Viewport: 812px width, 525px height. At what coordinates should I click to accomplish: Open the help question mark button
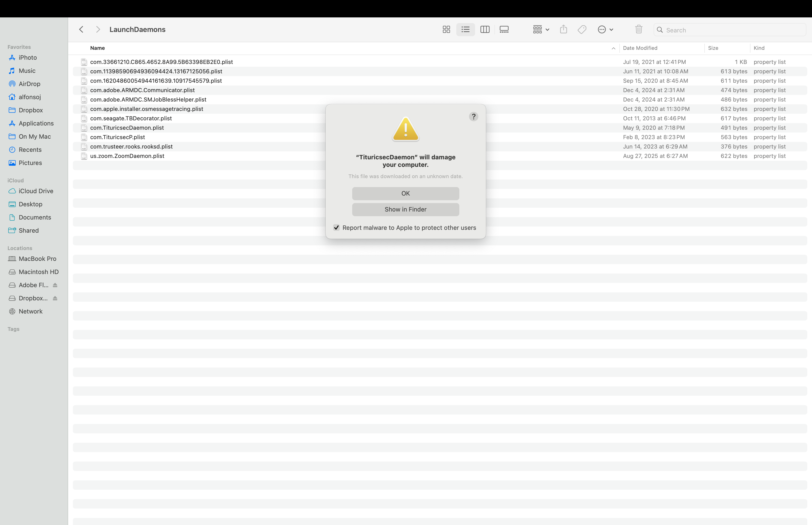(x=473, y=117)
